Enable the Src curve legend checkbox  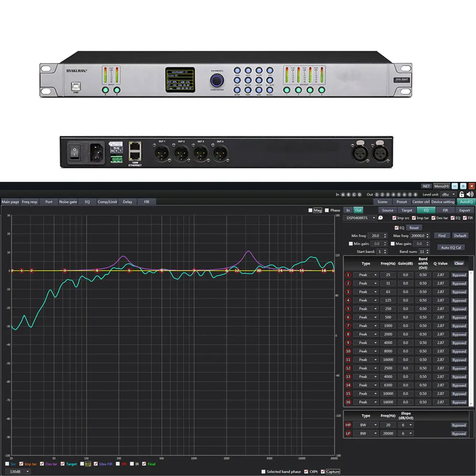point(7,464)
